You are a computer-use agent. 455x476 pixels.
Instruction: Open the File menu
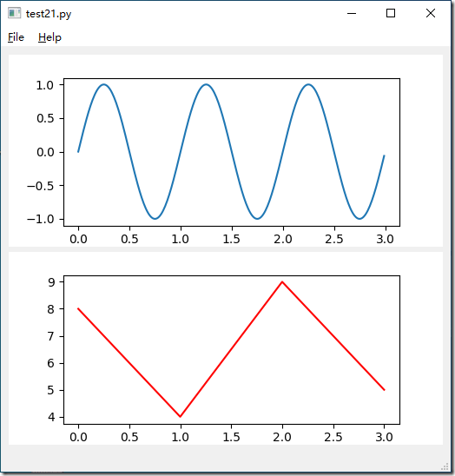coord(16,37)
